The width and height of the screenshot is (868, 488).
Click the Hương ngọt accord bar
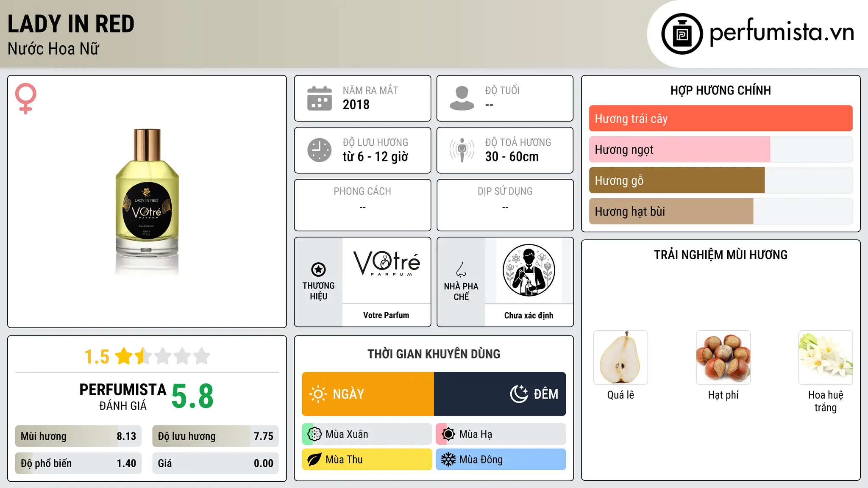coord(721,150)
